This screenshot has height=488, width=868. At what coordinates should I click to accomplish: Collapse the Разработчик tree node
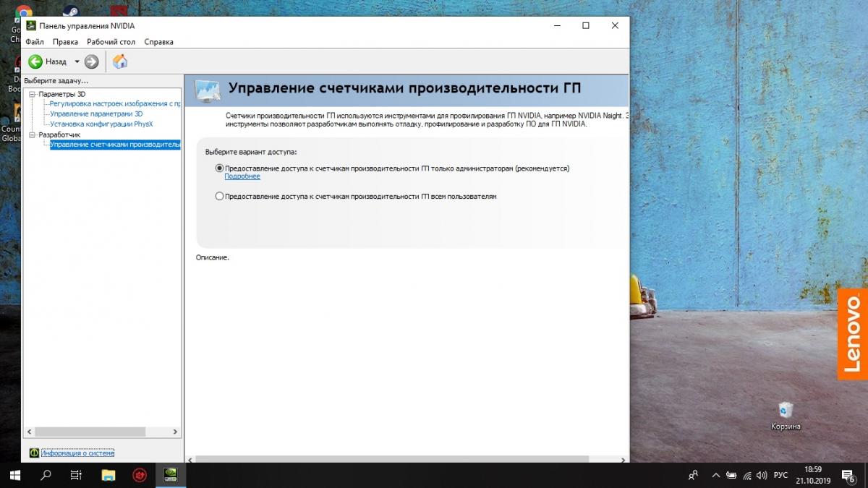click(32, 134)
